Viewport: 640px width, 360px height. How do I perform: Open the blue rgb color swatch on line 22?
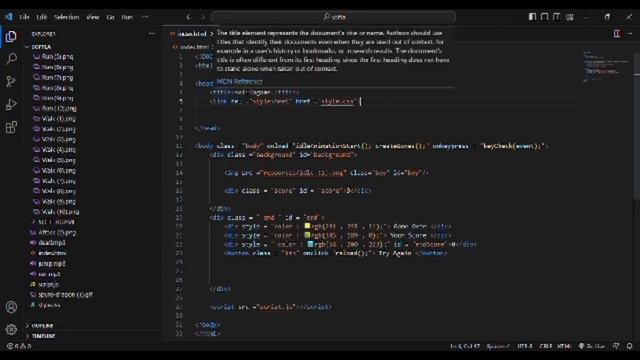tap(310, 244)
